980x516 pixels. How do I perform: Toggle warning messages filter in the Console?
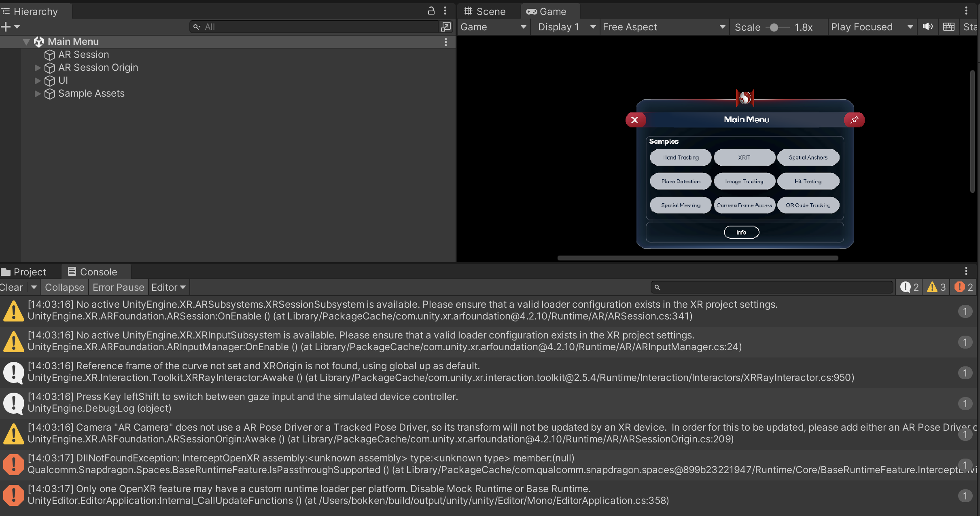937,287
